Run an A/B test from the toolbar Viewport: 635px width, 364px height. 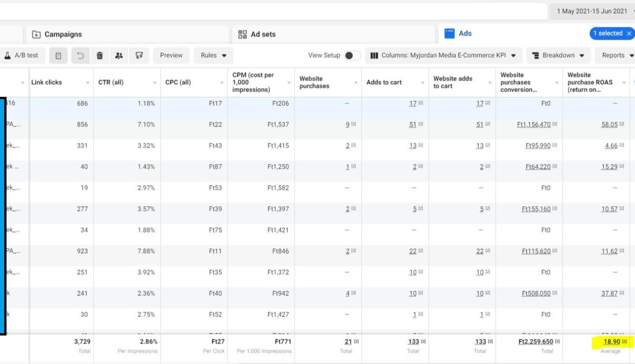pos(22,55)
